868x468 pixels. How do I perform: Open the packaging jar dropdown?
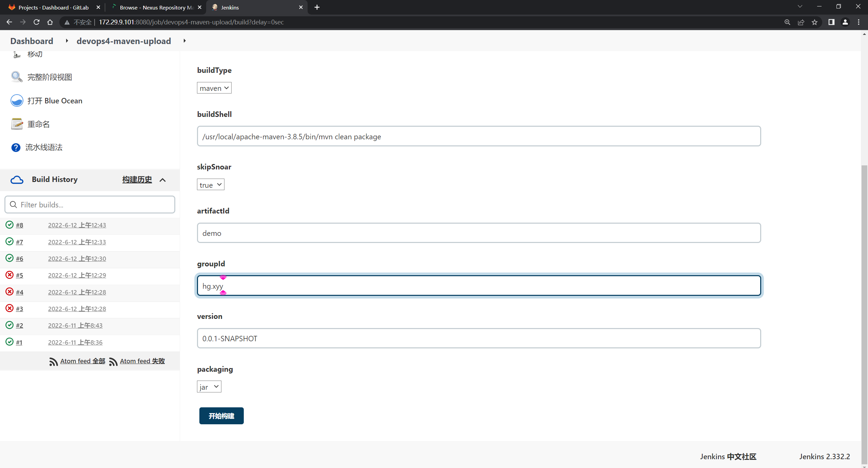(209, 387)
